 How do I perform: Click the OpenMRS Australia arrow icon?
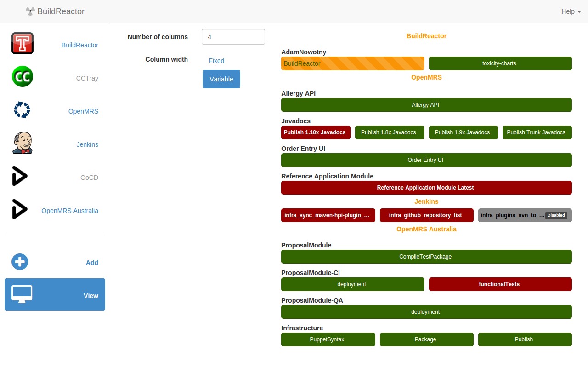(20, 209)
